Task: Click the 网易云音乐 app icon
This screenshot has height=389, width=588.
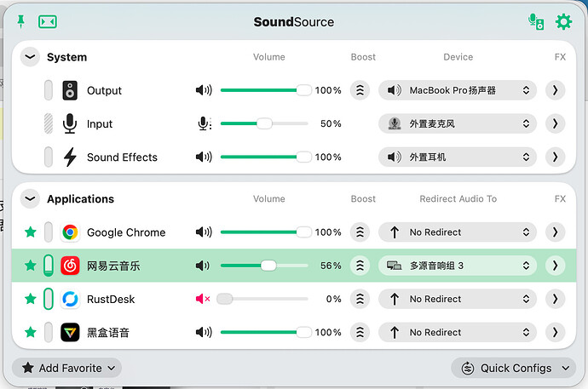Action: coord(70,266)
